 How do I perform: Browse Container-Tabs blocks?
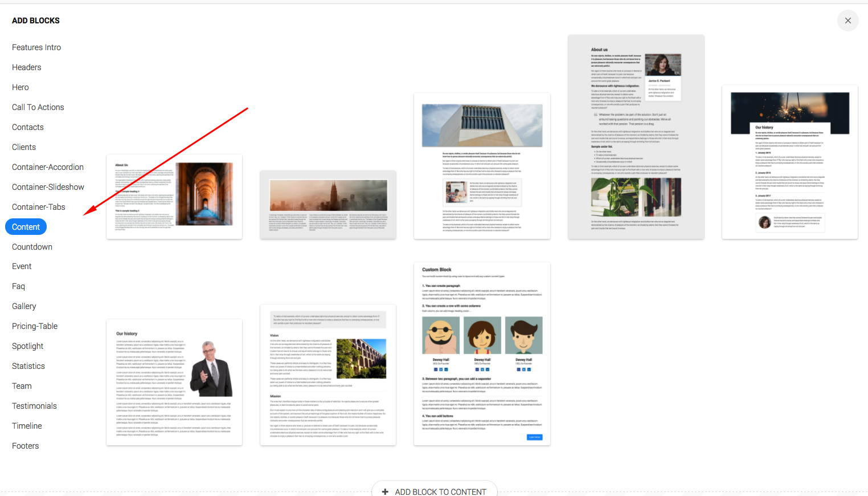click(x=39, y=206)
